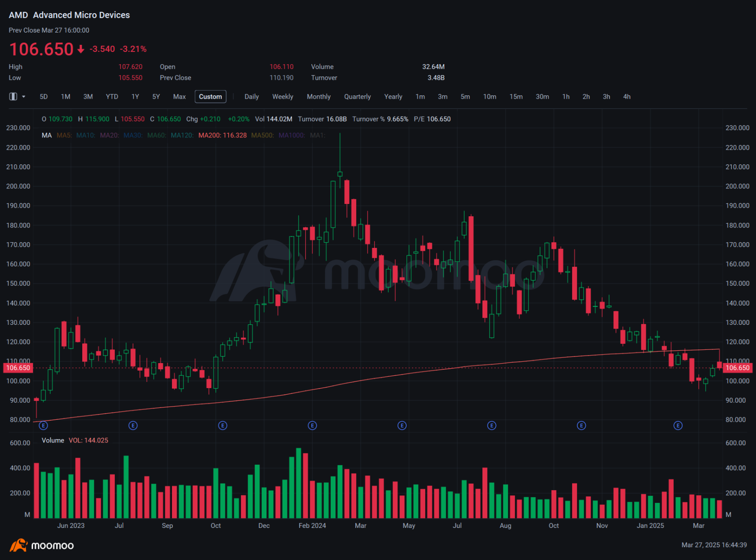The image size is (756, 560).
Task: Toggle the MA500 indicator label
Action: pos(262,136)
